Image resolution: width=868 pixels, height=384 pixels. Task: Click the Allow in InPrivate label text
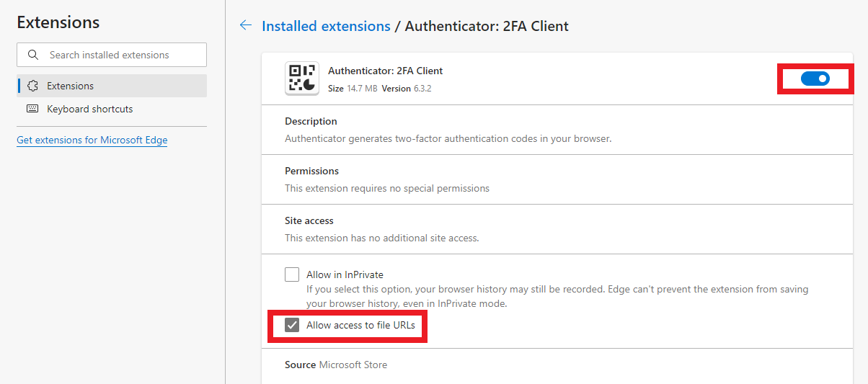point(345,274)
